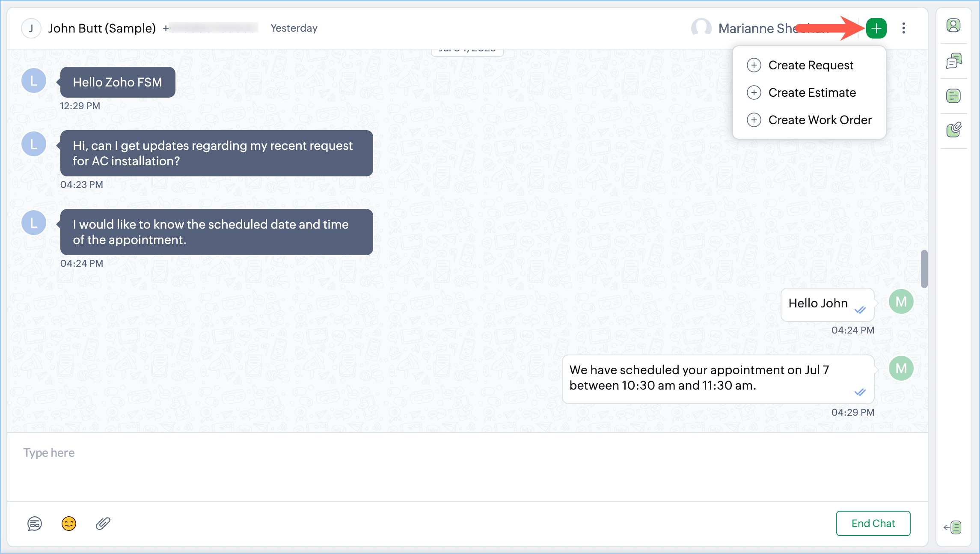Click the J contact avatar in header
The height and width of the screenshot is (554, 980).
pos(31,28)
